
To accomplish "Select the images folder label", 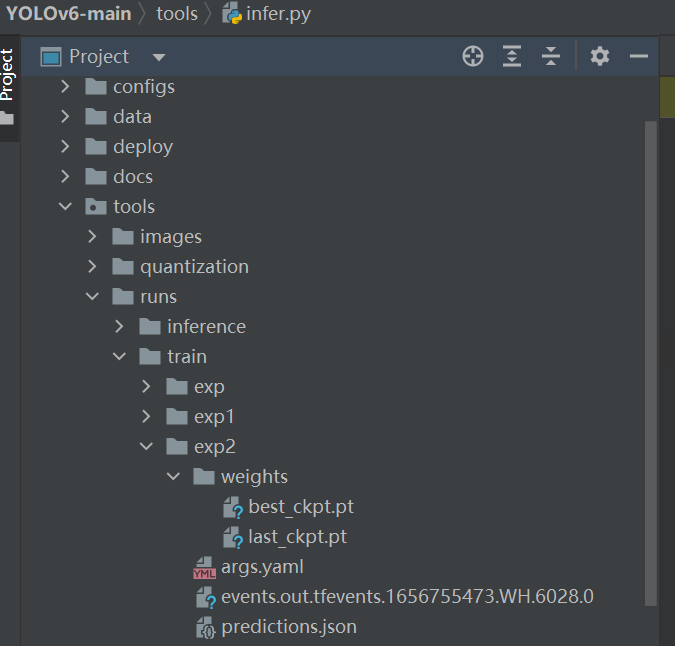I will [x=171, y=237].
